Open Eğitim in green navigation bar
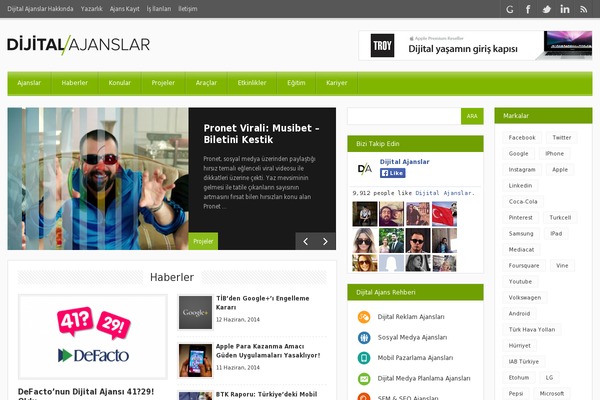The image size is (600, 400). point(296,83)
